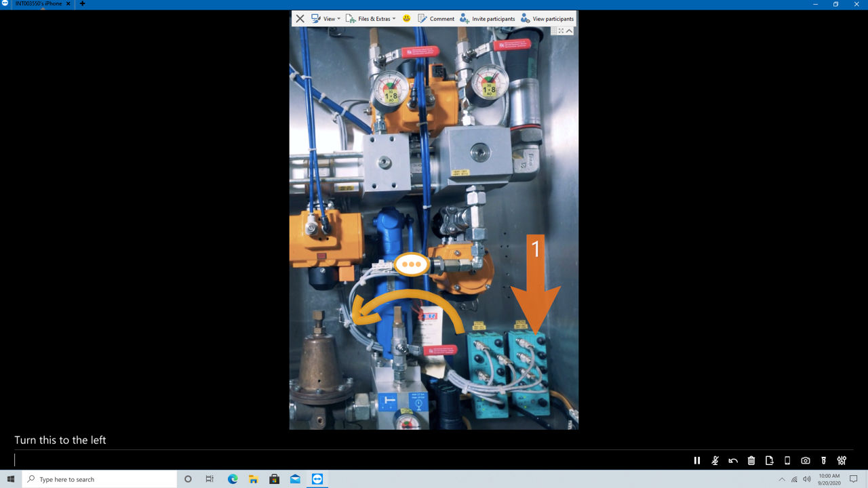The height and width of the screenshot is (488, 868).
Task: Take a snapshot with the camera icon
Action: [806, 460]
